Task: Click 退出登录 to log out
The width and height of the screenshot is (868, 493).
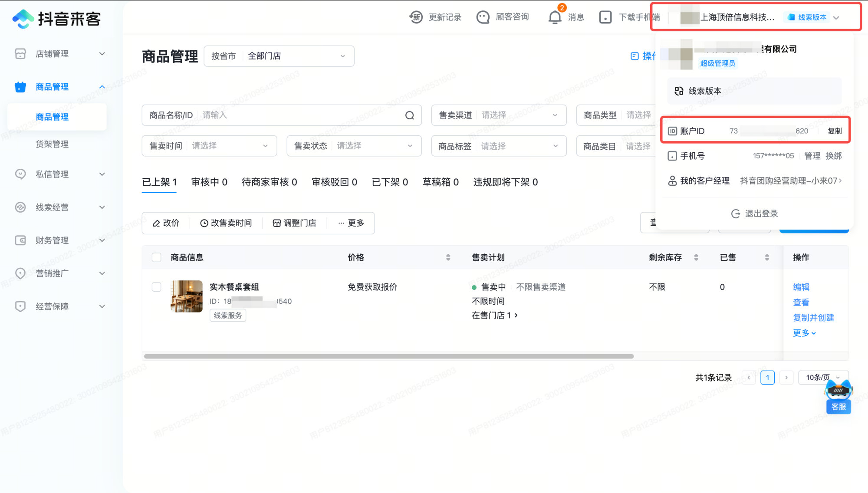Action: tap(754, 214)
